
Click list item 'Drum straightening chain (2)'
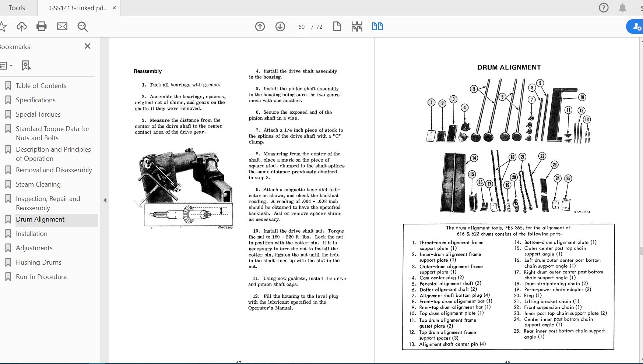pos(556,284)
